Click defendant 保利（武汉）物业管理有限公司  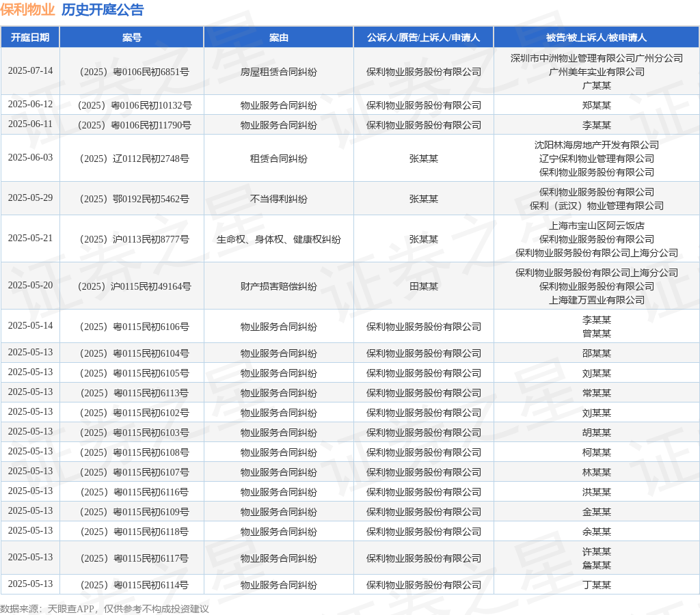pos(596,206)
